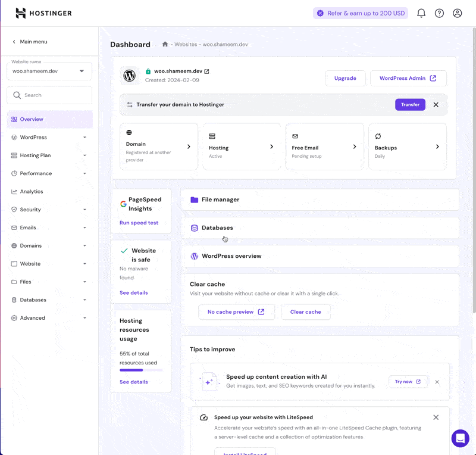Expand the Performance sidebar section

click(x=84, y=173)
